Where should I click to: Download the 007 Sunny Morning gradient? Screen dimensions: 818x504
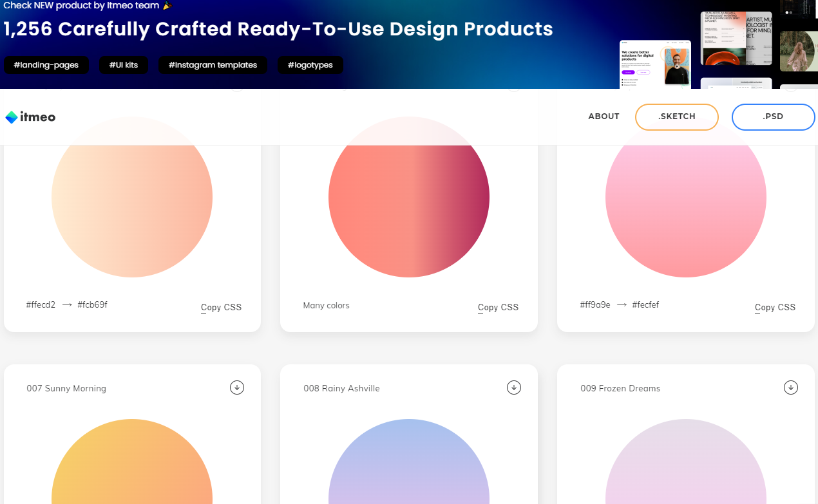click(x=237, y=387)
